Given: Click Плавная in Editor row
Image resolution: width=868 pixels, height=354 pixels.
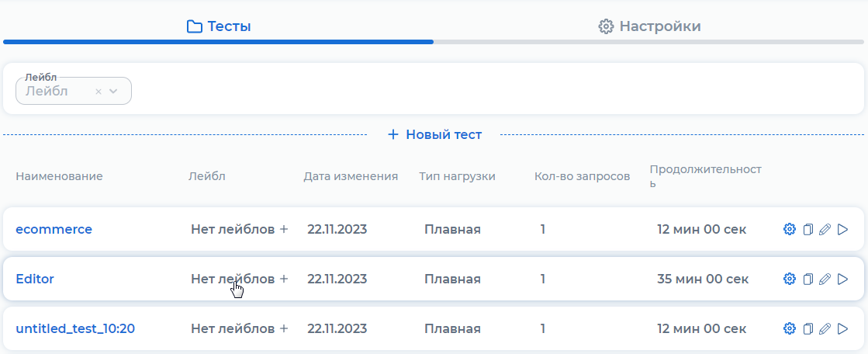Looking at the screenshot, I should [x=452, y=279].
